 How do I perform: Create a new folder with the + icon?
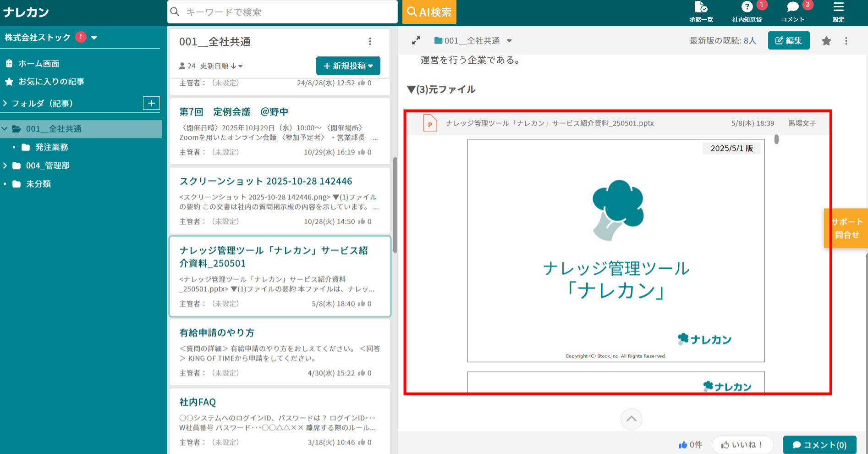pos(151,103)
